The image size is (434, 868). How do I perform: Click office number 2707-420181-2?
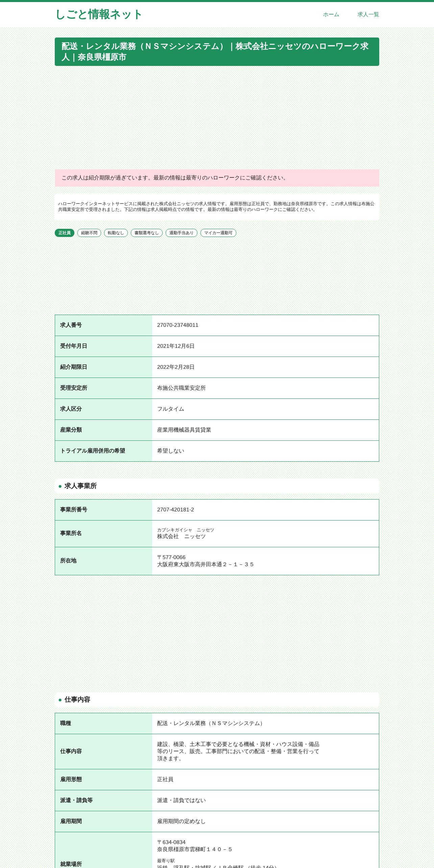175,510
